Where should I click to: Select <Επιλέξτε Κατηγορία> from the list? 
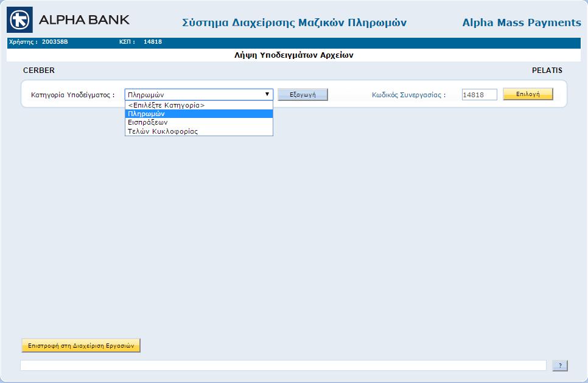[x=199, y=105]
